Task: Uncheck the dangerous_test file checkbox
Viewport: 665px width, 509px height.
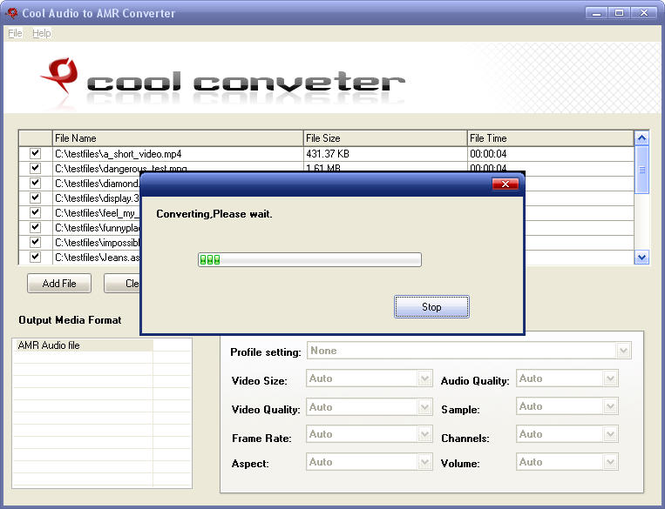Action: (35, 168)
